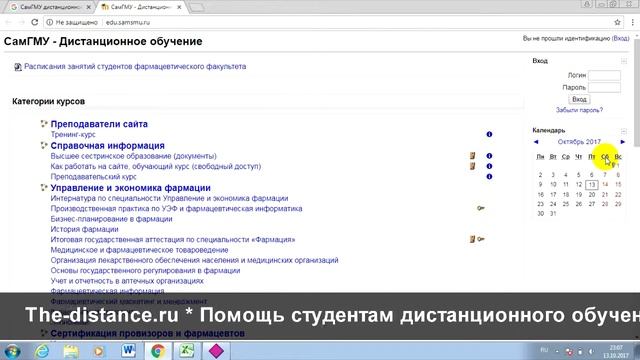Click guest icon for Итоговая государственная аттестация
The width and height of the screenshot is (640, 360).
click(x=472, y=239)
